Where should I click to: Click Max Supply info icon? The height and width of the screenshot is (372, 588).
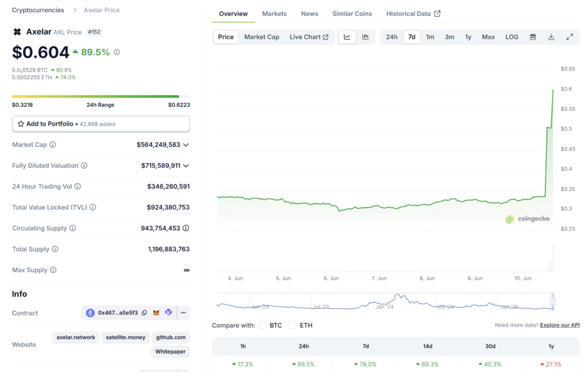53,270
